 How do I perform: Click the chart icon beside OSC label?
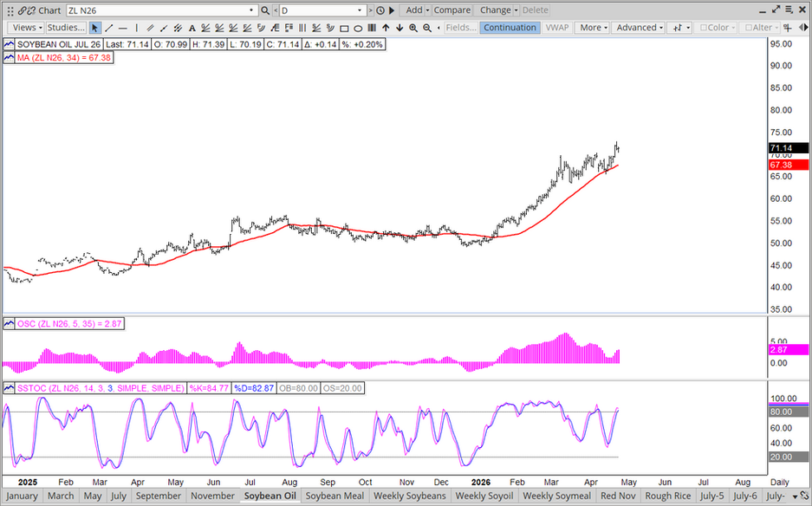pyautogui.click(x=9, y=324)
